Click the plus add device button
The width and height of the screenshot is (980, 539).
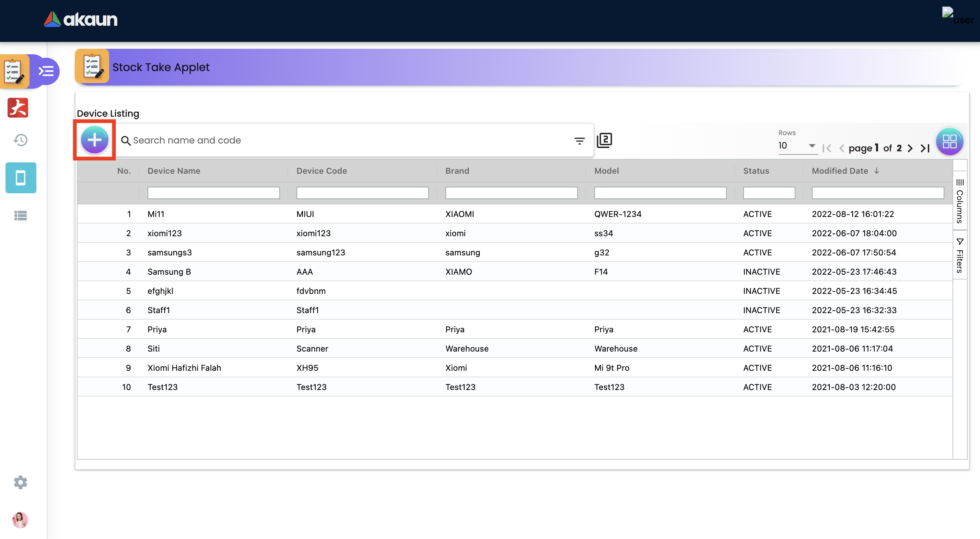[x=94, y=140]
